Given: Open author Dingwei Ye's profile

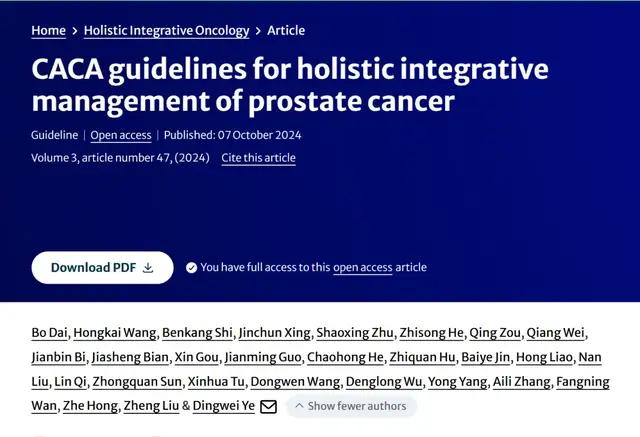Looking at the screenshot, I should point(224,406).
